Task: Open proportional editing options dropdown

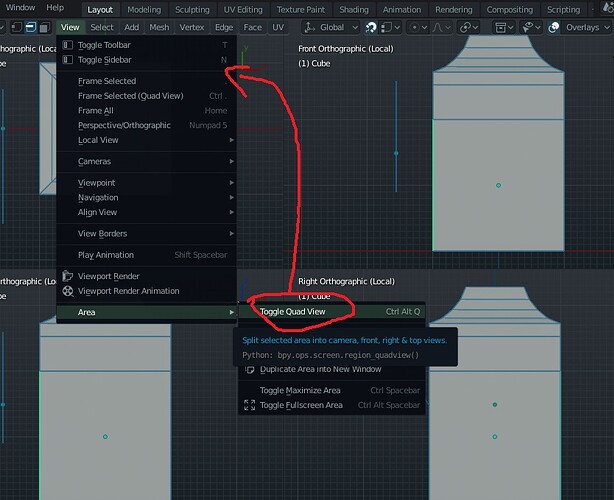Action: point(417,27)
